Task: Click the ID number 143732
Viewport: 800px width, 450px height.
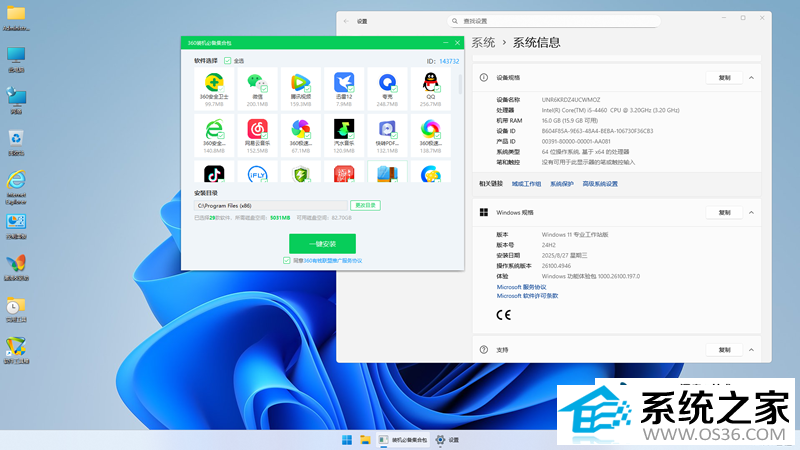Action: click(449, 61)
